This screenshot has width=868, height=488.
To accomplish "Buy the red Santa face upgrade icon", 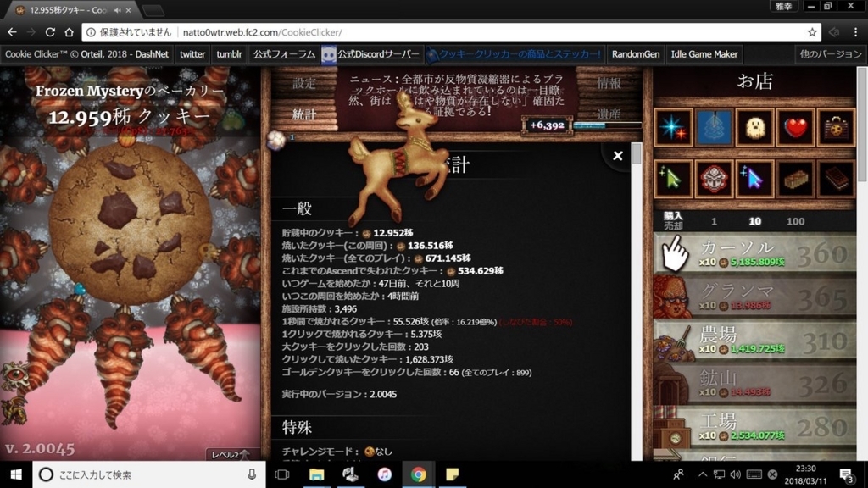I will [x=714, y=178].
